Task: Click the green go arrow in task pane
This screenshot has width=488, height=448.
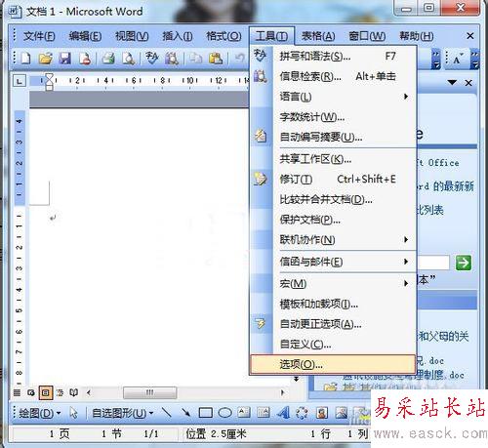Action: [x=464, y=263]
